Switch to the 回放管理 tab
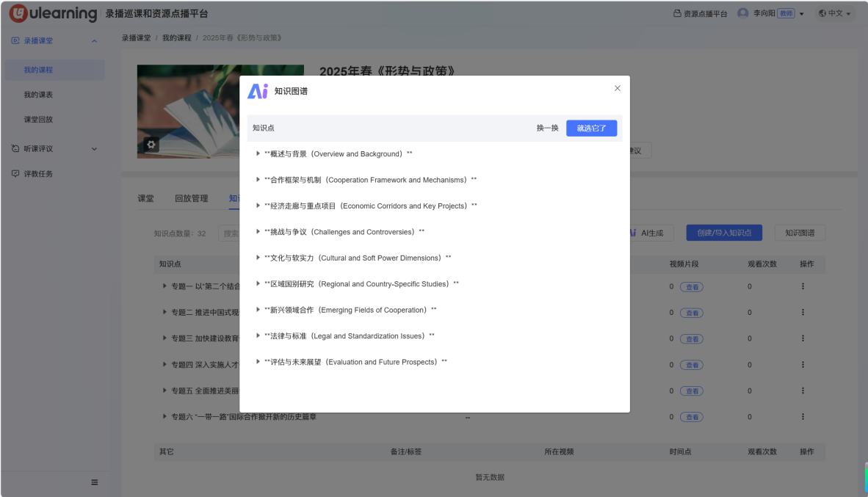Image resolution: width=868 pixels, height=497 pixels. point(191,198)
